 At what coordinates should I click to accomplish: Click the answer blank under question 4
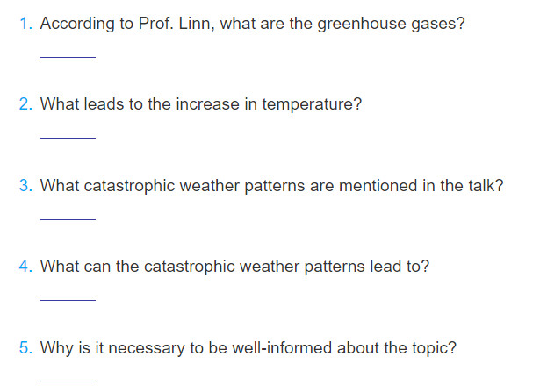pos(68,296)
